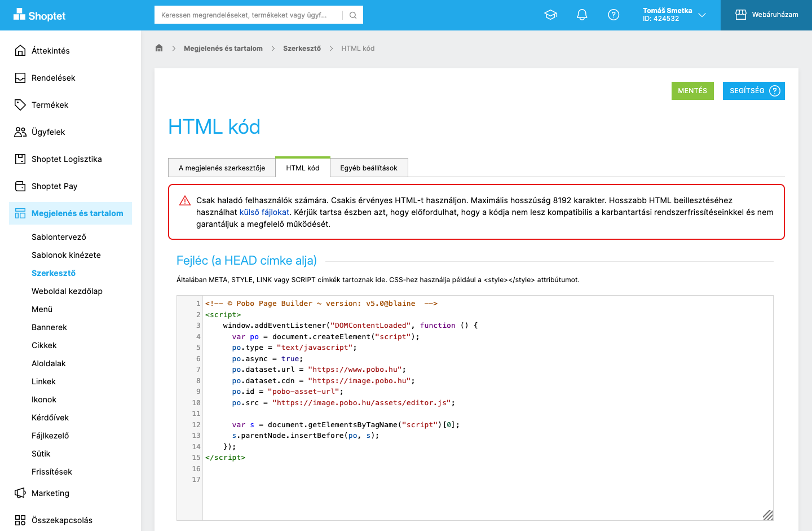
Task: Open notifications bell icon
Action: point(582,15)
